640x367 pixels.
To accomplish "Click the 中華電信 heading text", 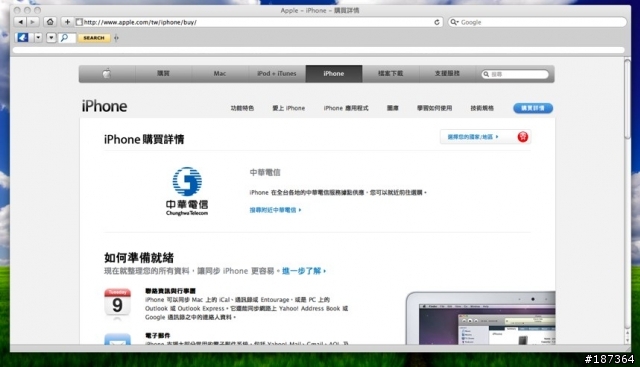I will pos(265,172).
